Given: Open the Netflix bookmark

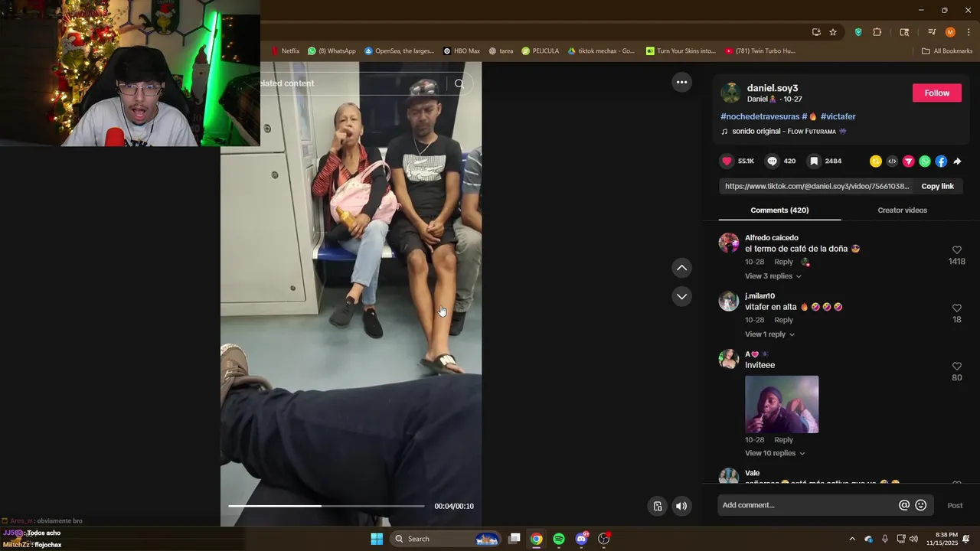Looking at the screenshot, I should tap(285, 51).
